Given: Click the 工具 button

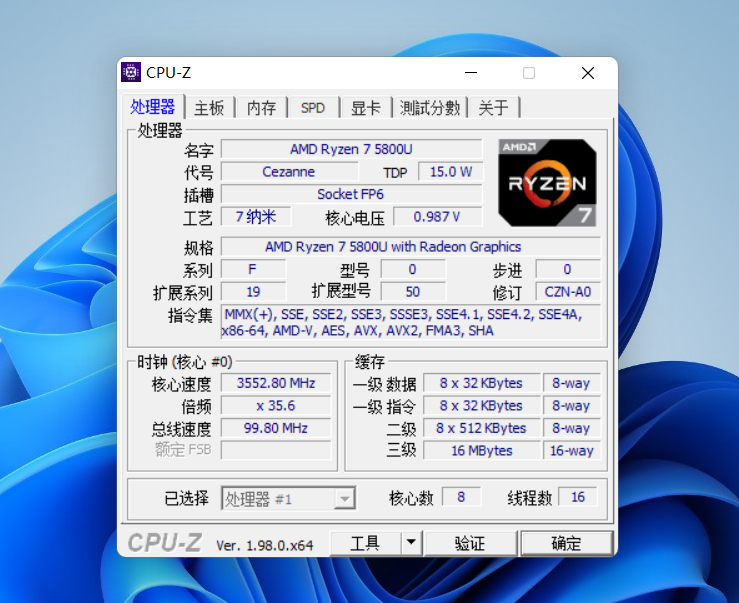Looking at the screenshot, I should pyautogui.click(x=366, y=543).
